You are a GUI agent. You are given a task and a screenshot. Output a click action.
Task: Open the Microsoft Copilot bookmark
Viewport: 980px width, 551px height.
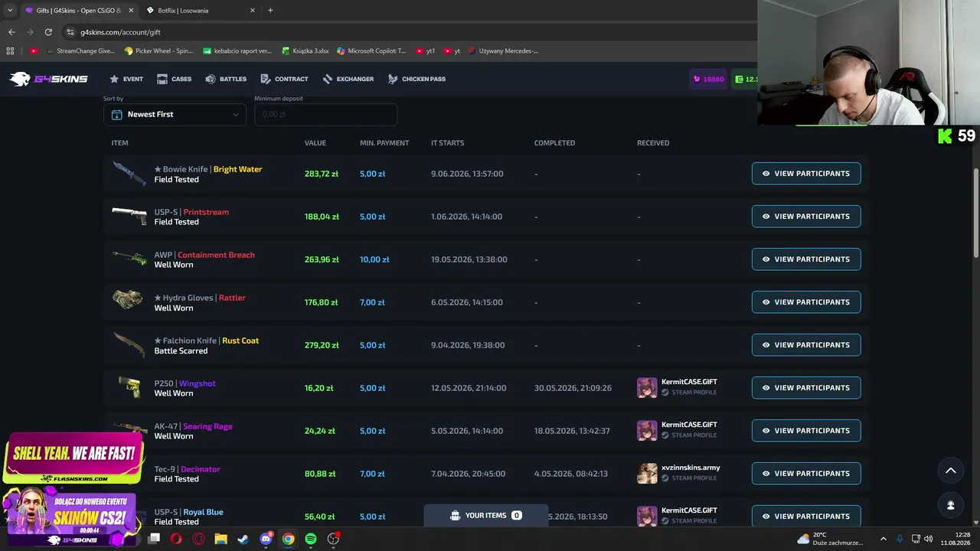click(x=372, y=51)
